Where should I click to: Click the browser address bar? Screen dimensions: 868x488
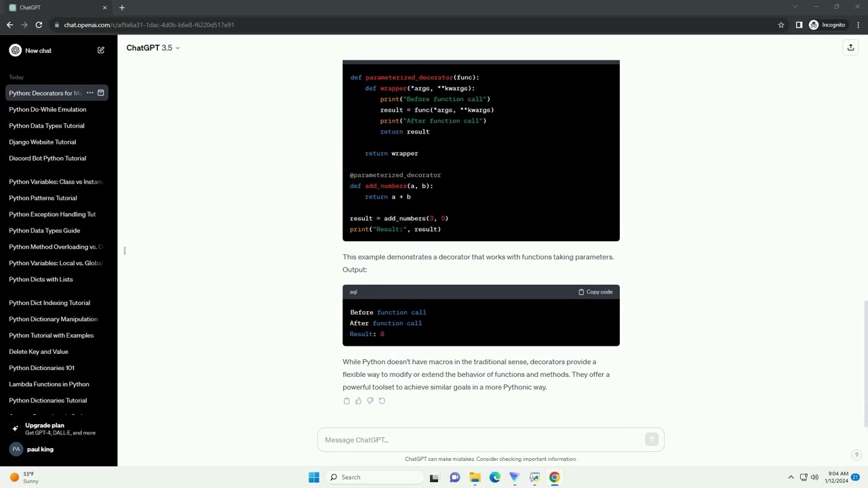point(414,25)
